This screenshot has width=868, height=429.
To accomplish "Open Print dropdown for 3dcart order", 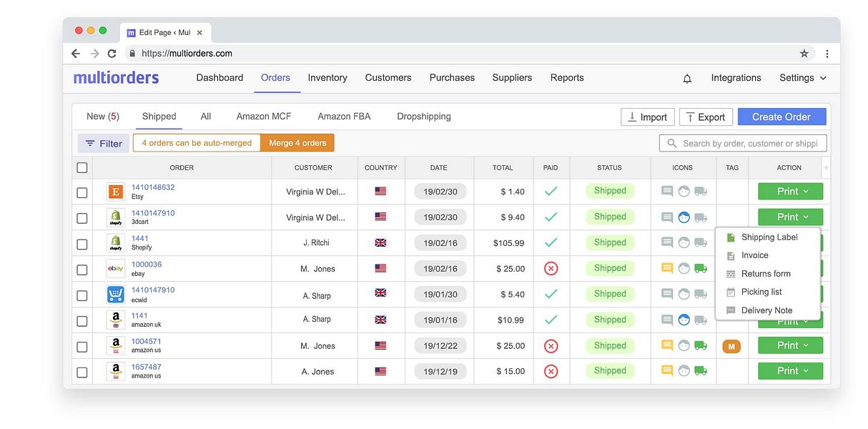I will [x=790, y=217].
